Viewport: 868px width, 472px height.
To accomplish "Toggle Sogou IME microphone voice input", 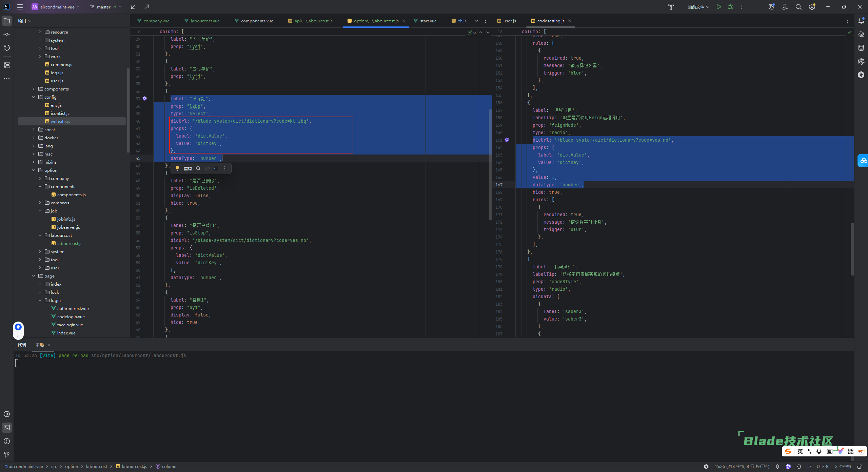I will 819,451.
